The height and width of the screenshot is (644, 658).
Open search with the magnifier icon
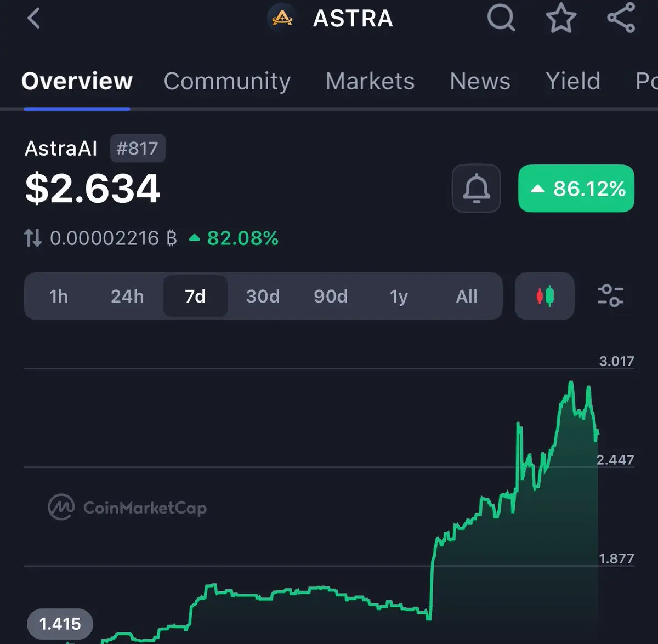click(501, 18)
